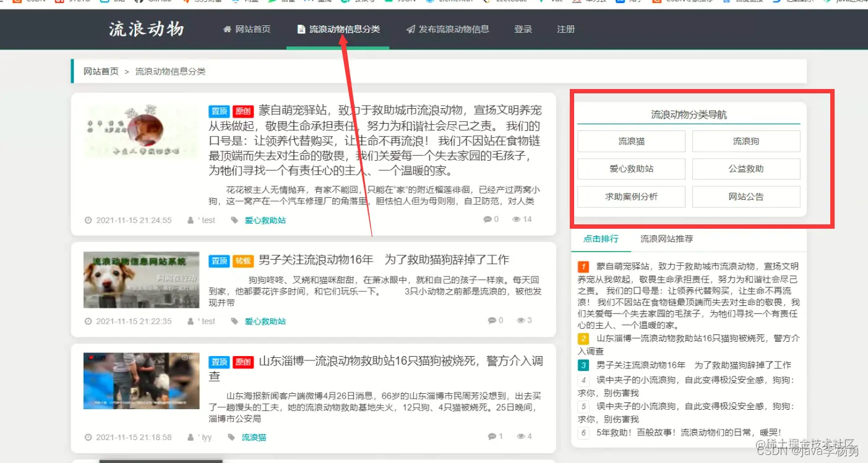Click the summary text starting 花花被主人无情抛弃

(x=374, y=195)
